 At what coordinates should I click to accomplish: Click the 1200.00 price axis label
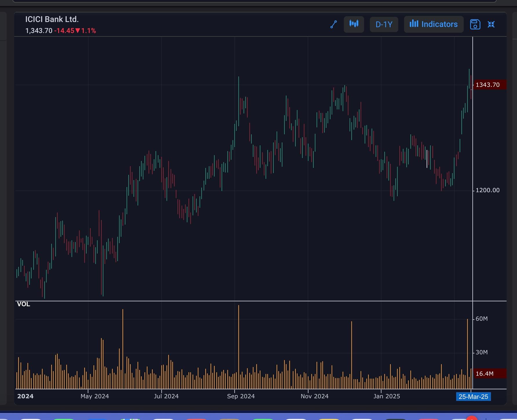click(487, 190)
